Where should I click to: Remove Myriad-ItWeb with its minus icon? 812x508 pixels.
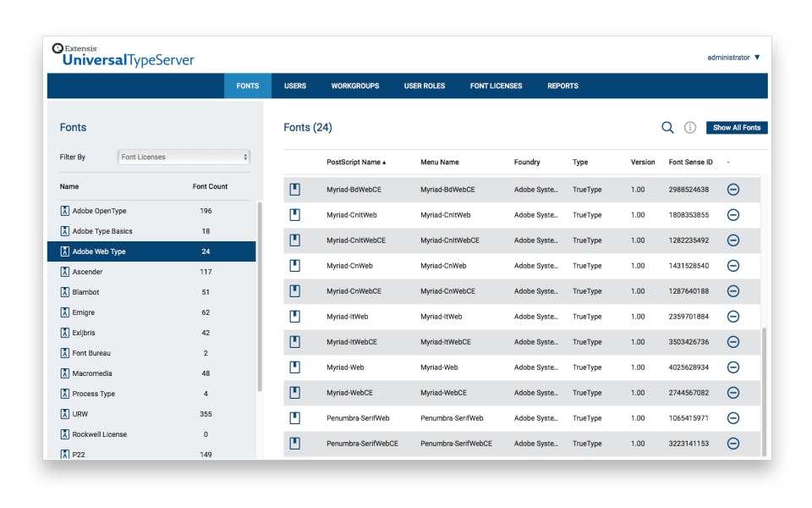coord(733,317)
